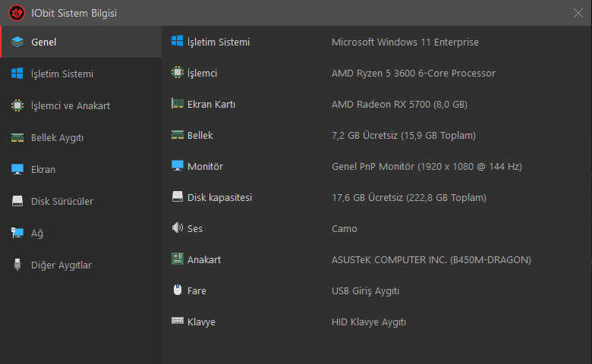592x364 pixels.
Task: Open İşletim Sistemi Windows icon in sidebar
Action: coord(17,74)
